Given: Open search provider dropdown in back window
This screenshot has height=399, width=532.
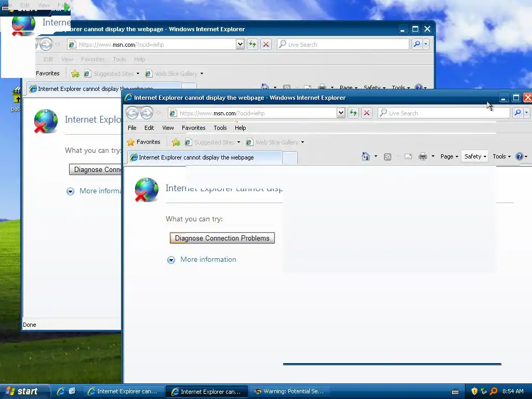Looking at the screenshot, I should 426,44.
